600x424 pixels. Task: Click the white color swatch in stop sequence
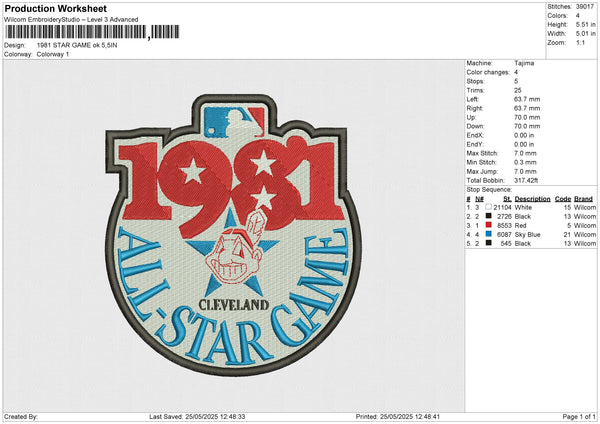pos(488,207)
